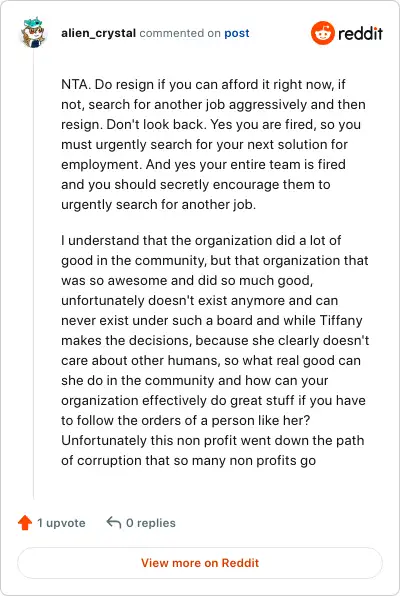400x596 pixels.
Task: Click the black "reddit" wordmark text
Action: tap(360, 33)
